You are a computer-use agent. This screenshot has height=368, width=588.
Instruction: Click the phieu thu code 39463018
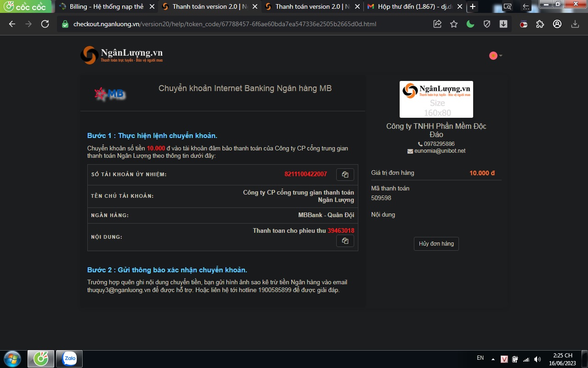point(341,230)
